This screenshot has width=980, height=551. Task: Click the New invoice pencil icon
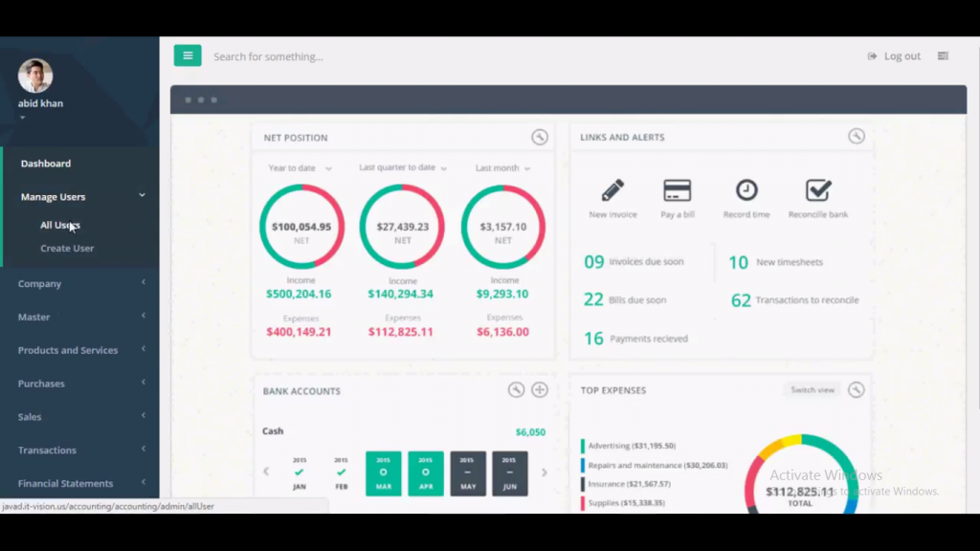tap(612, 190)
